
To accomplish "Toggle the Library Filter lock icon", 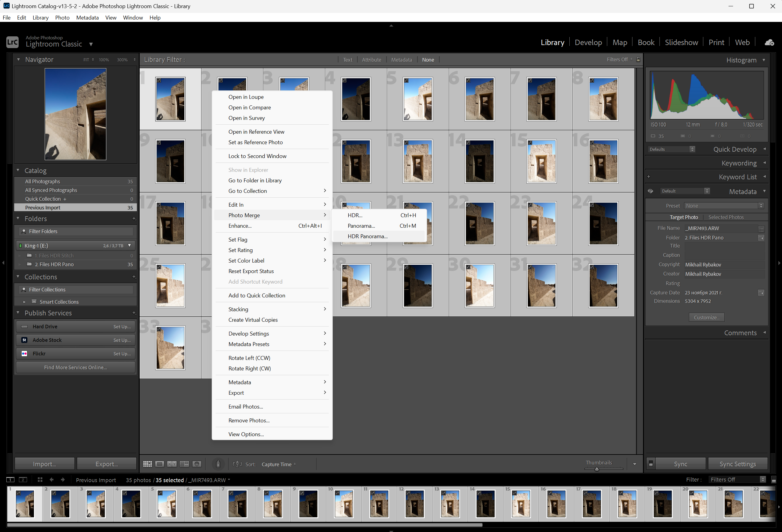I will coord(638,59).
